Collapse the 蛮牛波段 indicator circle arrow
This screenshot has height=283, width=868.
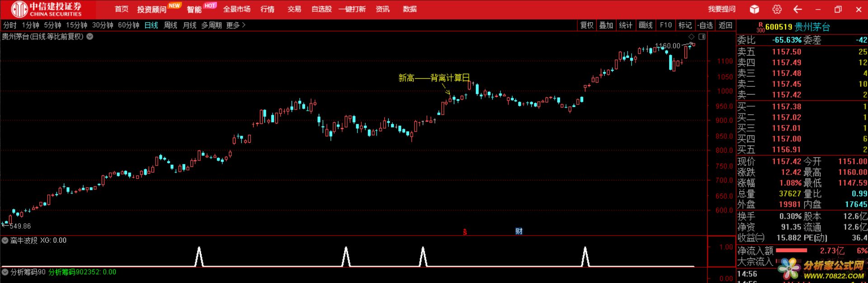(x=5, y=241)
